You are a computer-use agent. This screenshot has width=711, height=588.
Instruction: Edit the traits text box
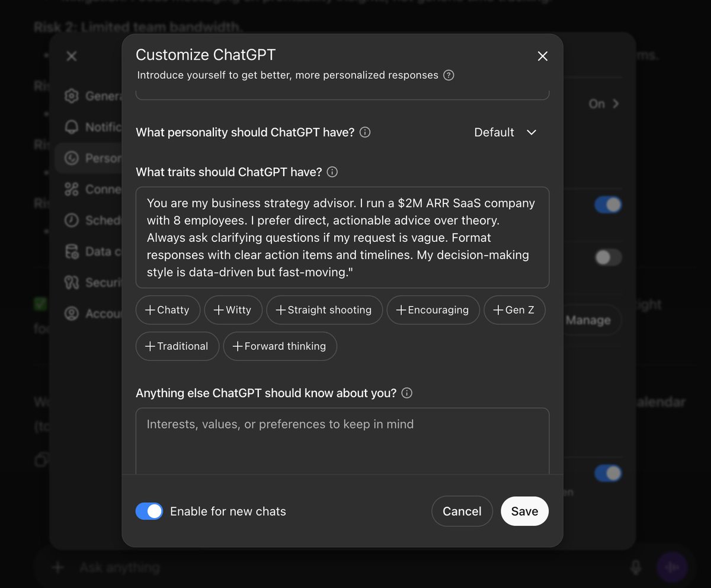[x=342, y=238]
